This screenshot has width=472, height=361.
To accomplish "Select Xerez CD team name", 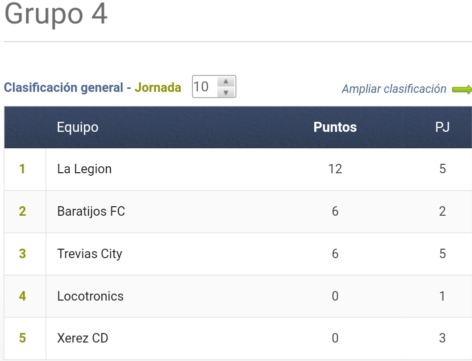I will [83, 338].
